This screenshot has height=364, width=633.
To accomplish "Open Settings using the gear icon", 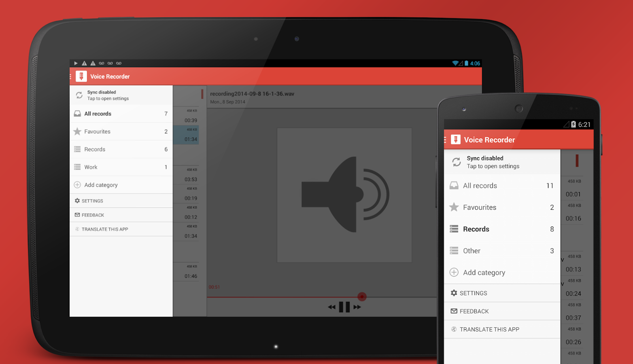I will click(x=77, y=201).
